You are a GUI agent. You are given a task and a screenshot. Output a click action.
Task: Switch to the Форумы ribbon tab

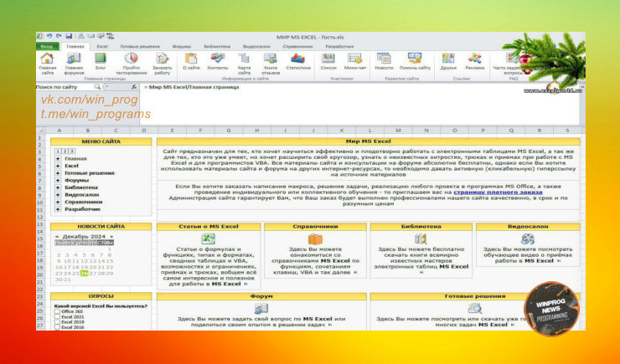tap(182, 46)
